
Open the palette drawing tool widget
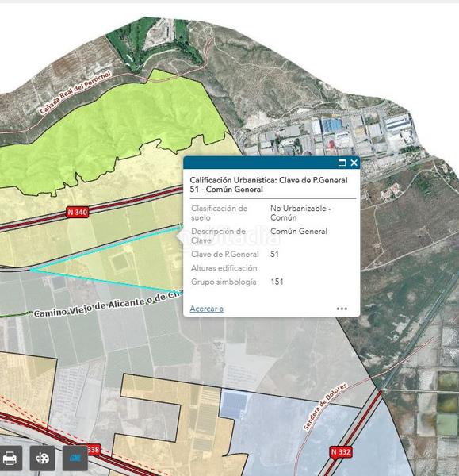point(43,458)
